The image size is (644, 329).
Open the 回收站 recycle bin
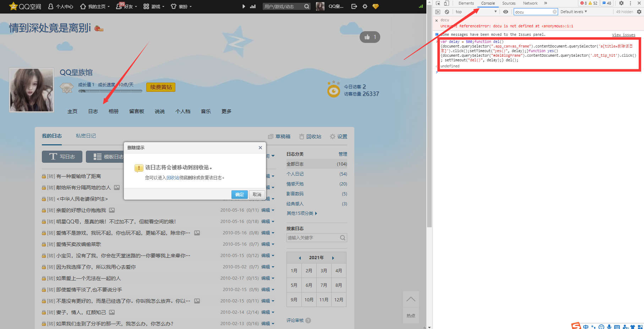coord(310,136)
